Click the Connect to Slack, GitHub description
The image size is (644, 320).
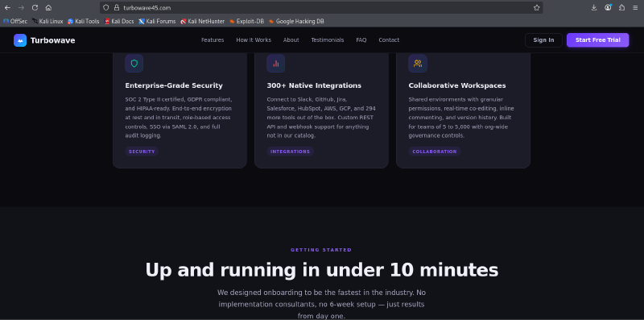(321, 117)
